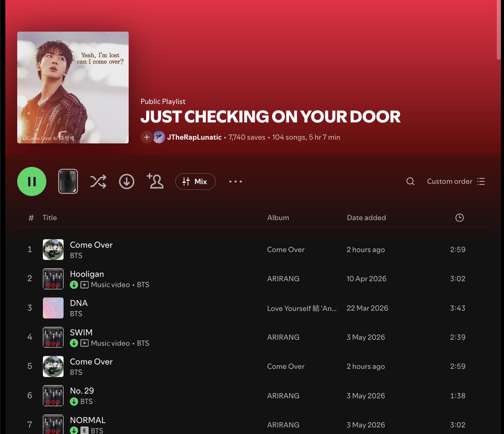Select the NORMAL track title

click(88, 420)
